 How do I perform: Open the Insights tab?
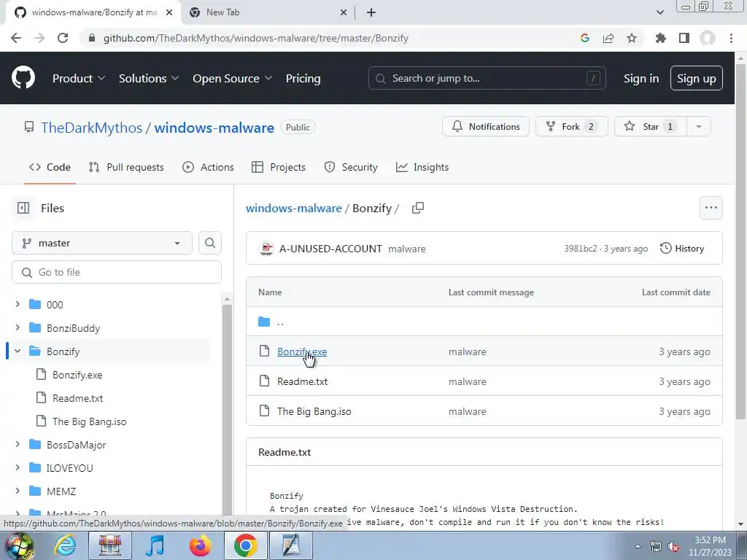pyautogui.click(x=422, y=167)
